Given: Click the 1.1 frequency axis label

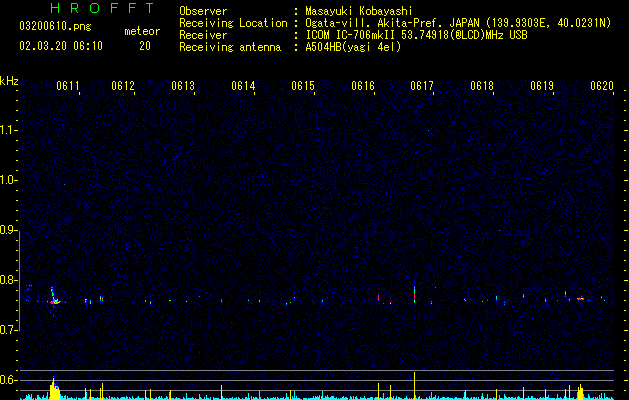Looking at the screenshot, I should coord(9,130).
